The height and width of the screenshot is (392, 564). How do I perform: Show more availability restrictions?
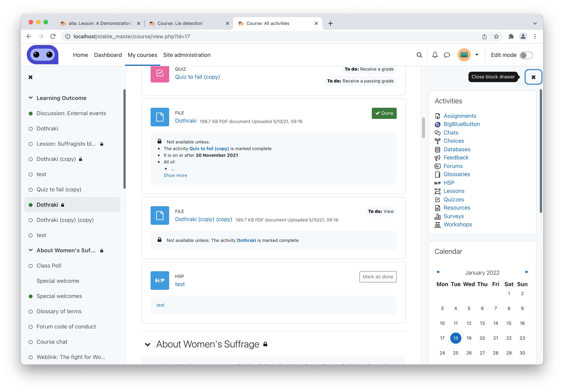coord(175,175)
